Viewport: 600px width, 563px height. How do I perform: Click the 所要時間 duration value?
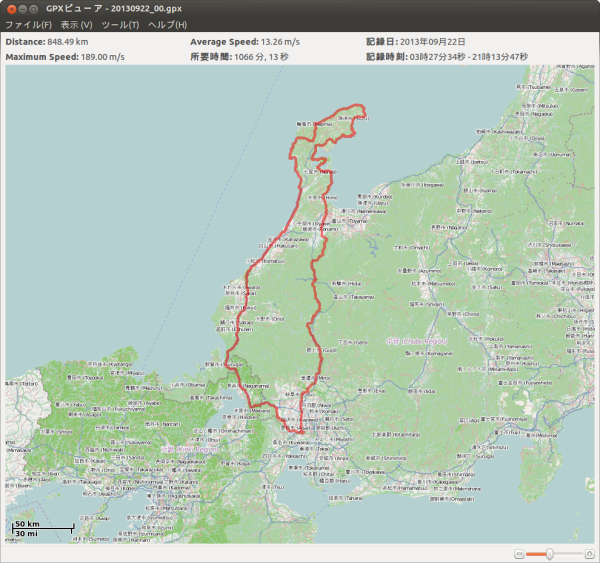tap(272, 57)
